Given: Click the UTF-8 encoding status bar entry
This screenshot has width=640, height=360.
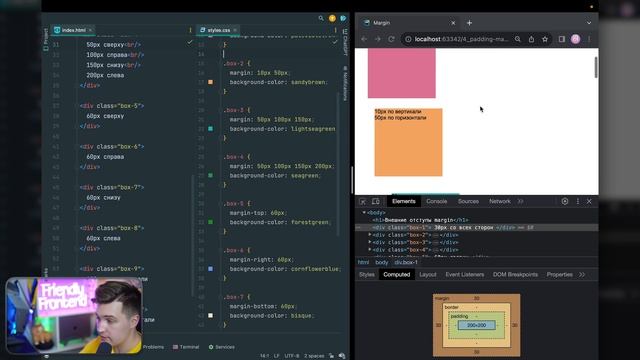Looking at the screenshot, I should pos(291,356).
